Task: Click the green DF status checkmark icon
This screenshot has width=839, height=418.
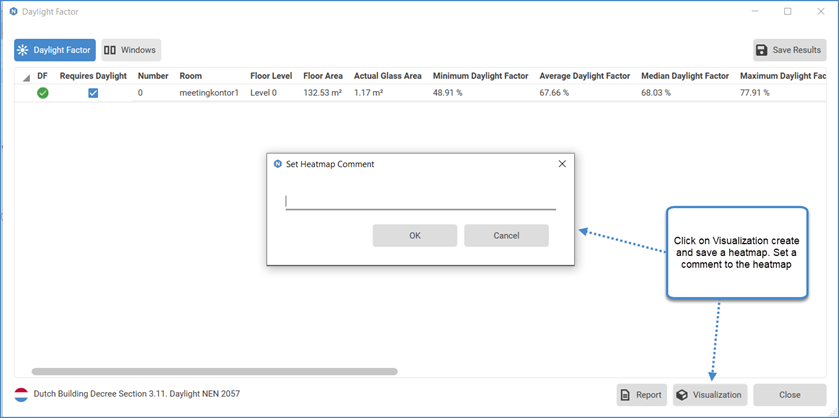Action: tap(42, 93)
